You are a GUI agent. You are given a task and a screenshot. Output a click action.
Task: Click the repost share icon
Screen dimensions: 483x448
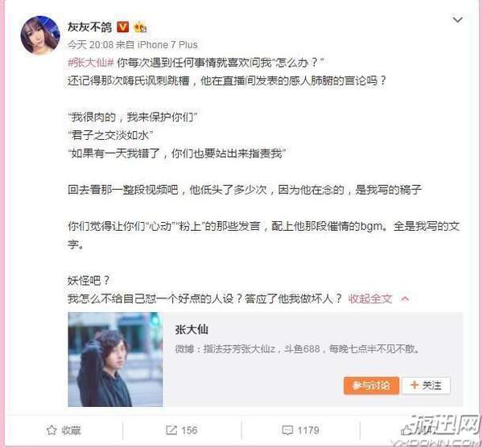click(x=171, y=430)
